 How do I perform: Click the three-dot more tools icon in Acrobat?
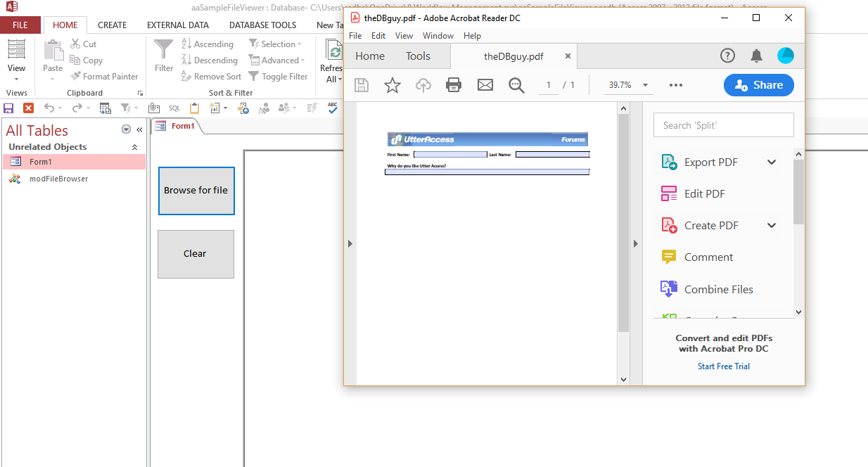click(676, 85)
